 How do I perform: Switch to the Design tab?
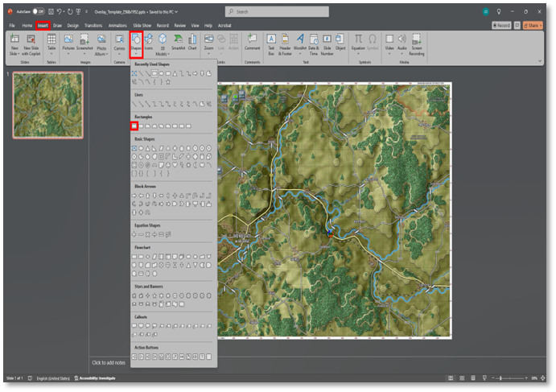[x=73, y=25]
